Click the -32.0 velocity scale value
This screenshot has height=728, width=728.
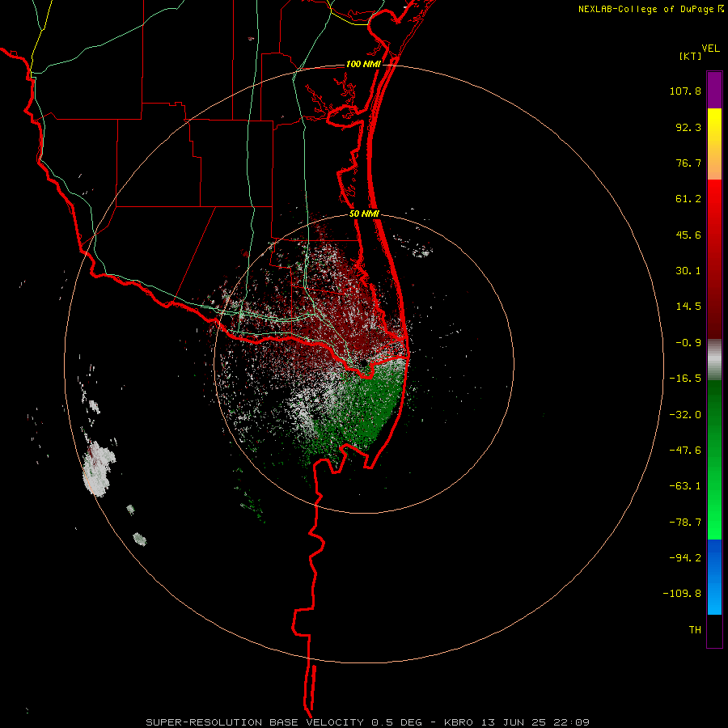(x=685, y=415)
